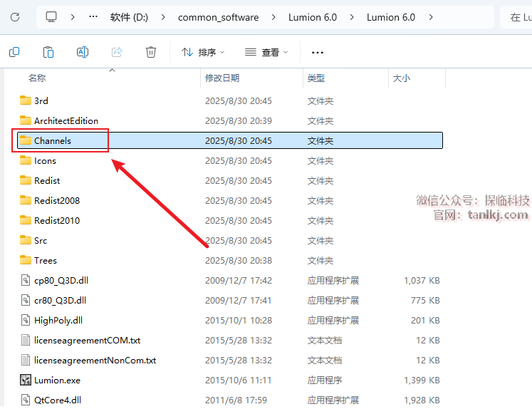This screenshot has height=409, width=532.
Task: Expand chevron after the last Lumion 6.0 breadcrumb
Action: [431, 17]
